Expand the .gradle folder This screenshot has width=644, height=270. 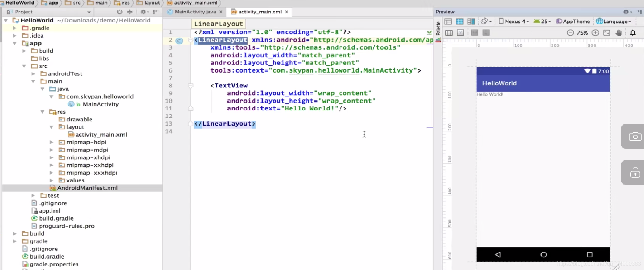click(x=14, y=28)
